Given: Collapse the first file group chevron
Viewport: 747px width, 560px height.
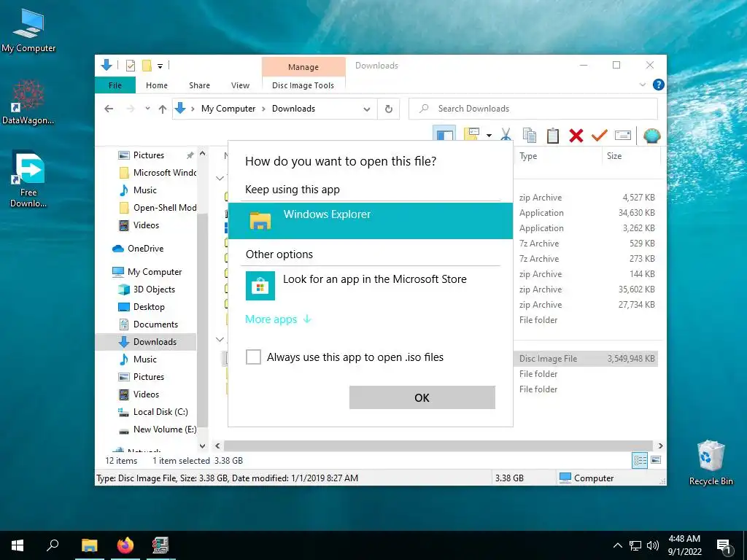Looking at the screenshot, I should tap(220, 178).
